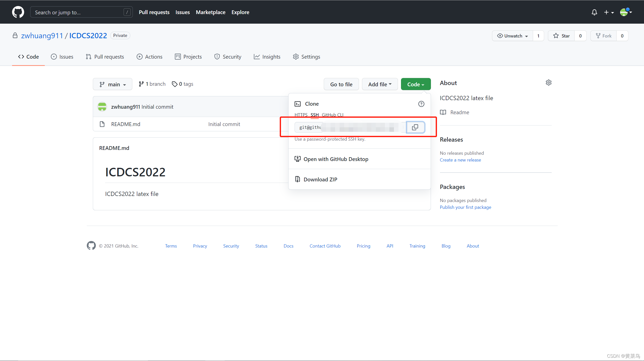This screenshot has height=361, width=644.
Task: Open the Privacy footer link
Action: tap(200, 246)
